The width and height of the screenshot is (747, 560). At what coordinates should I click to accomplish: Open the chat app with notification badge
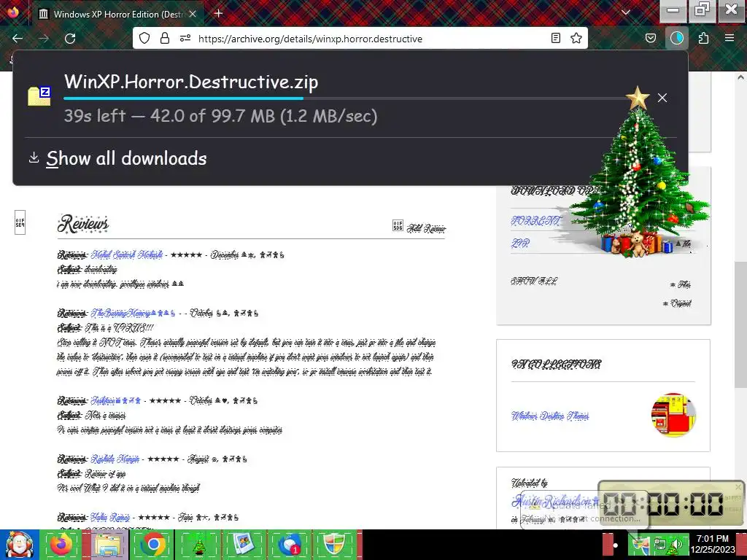(289, 544)
